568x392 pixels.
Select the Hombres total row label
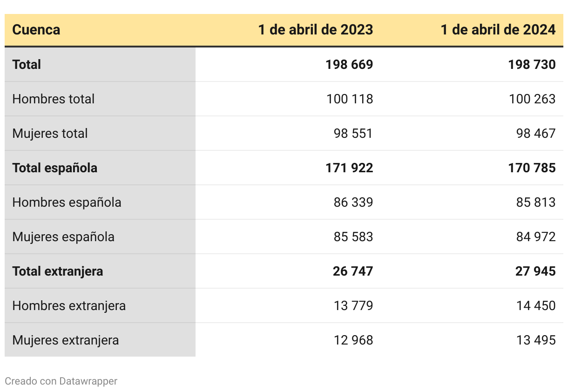pyautogui.click(x=54, y=99)
